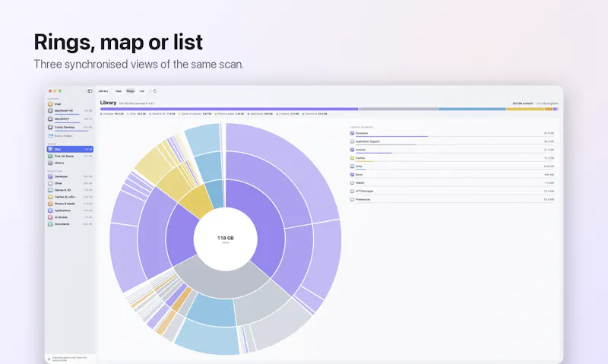Select the HTTPStorages row
Screen dimensions: 608x364
click(452, 191)
